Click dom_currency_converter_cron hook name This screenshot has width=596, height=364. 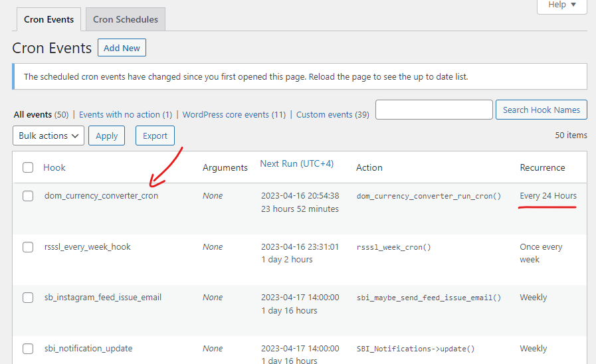tap(101, 196)
